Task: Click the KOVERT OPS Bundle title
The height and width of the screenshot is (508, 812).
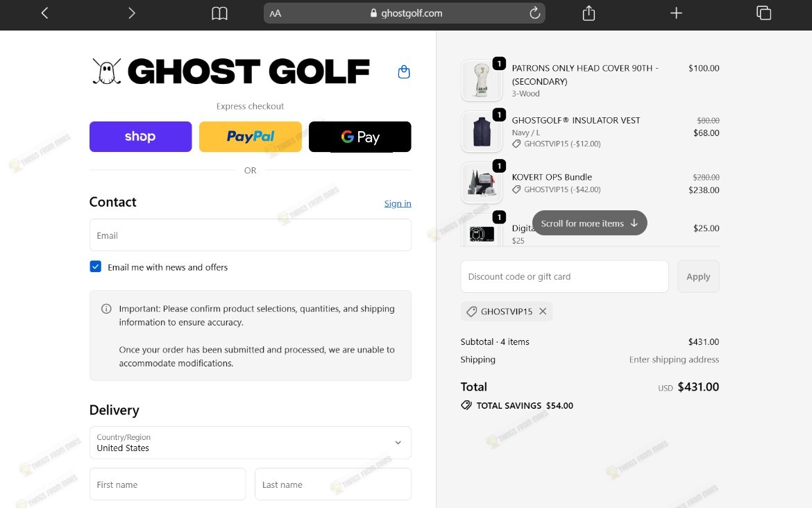Action: pos(552,176)
